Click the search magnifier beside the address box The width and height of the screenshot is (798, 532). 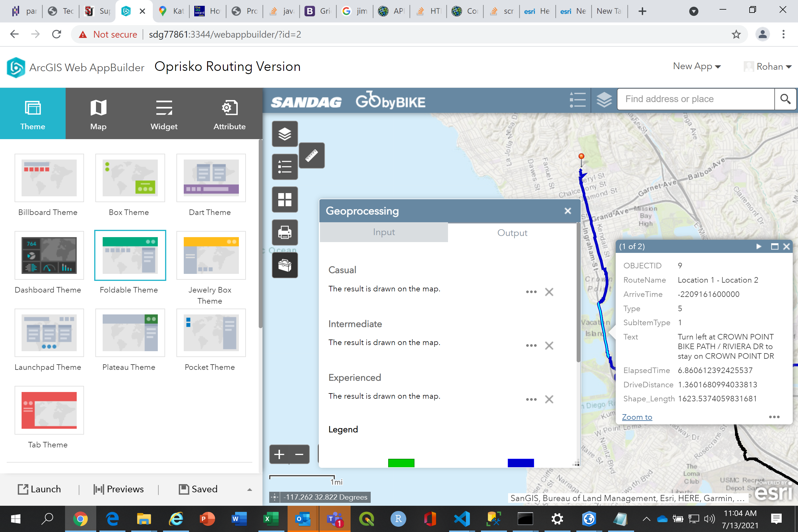pyautogui.click(x=785, y=99)
